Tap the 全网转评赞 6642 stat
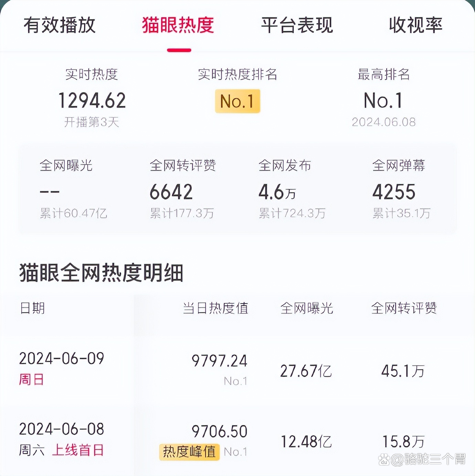Image resolution: width=475 pixels, height=476 pixels. click(182, 189)
